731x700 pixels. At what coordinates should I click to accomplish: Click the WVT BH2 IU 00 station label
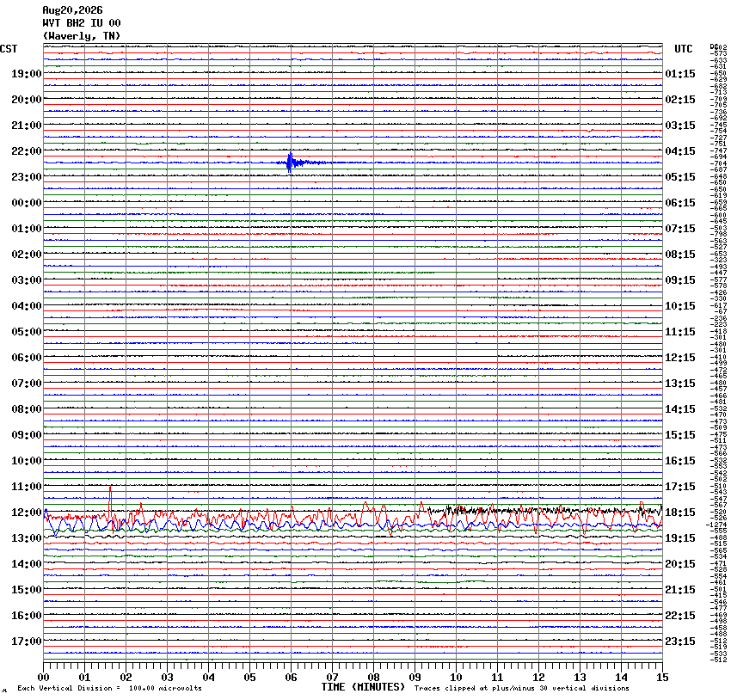click(82, 23)
